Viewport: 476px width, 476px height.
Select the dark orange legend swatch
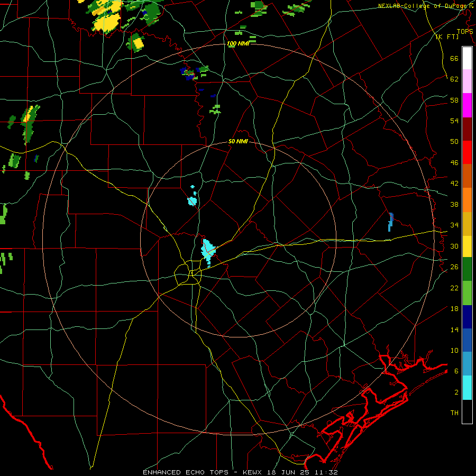[x=467, y=176]
